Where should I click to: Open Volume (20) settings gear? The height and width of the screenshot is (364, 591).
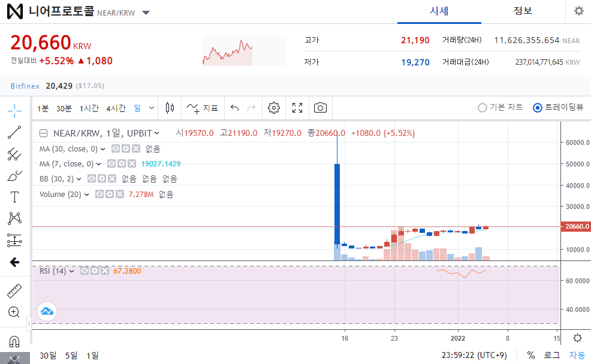110,194
